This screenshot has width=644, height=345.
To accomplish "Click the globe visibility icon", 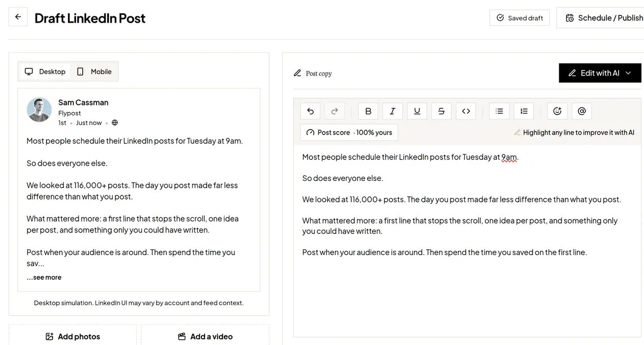I will 115,123.
